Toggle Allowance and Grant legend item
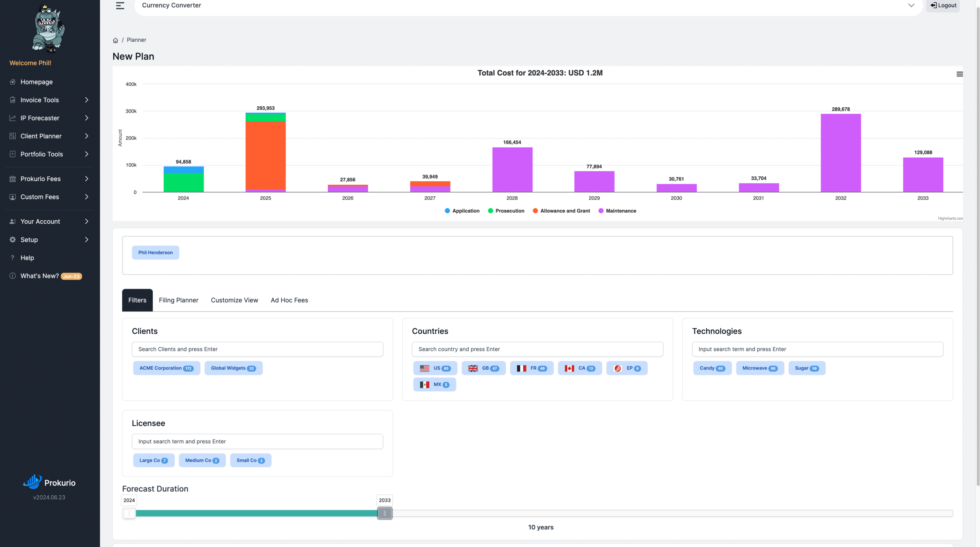Image resolution: width=980 pixels, height=547 pixels. pos(561,211)
